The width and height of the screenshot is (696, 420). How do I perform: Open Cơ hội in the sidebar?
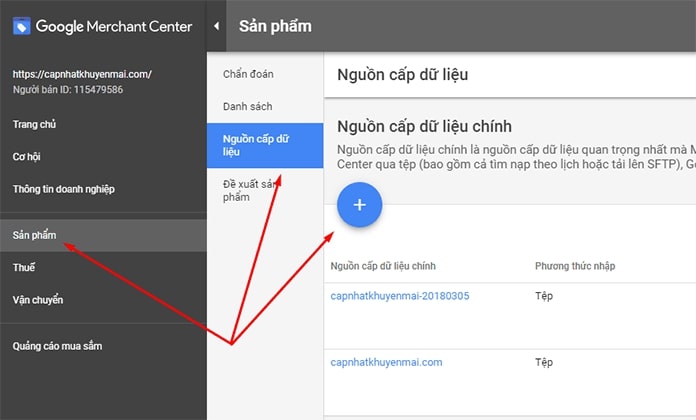pyautogui.click(x=27, y=157)
